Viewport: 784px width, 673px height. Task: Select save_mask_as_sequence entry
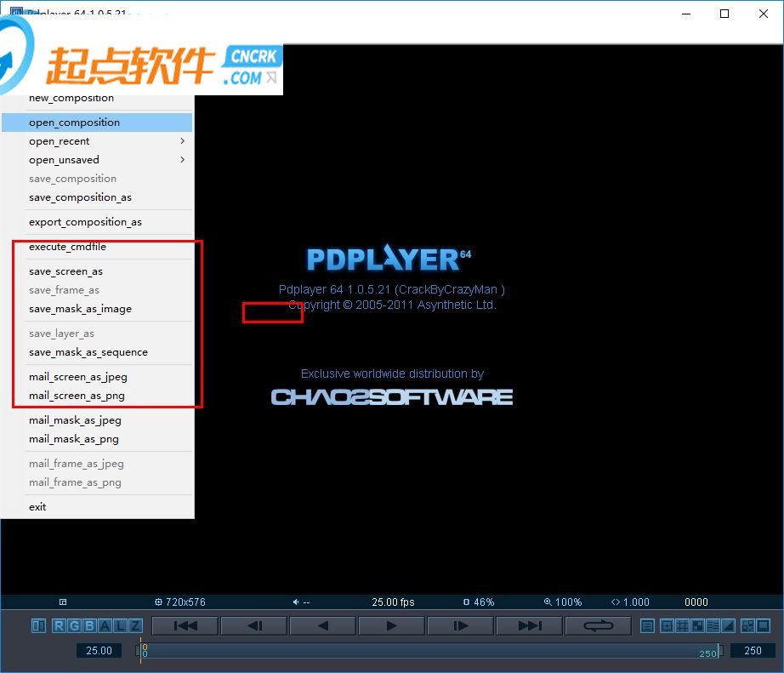point(97,353)
